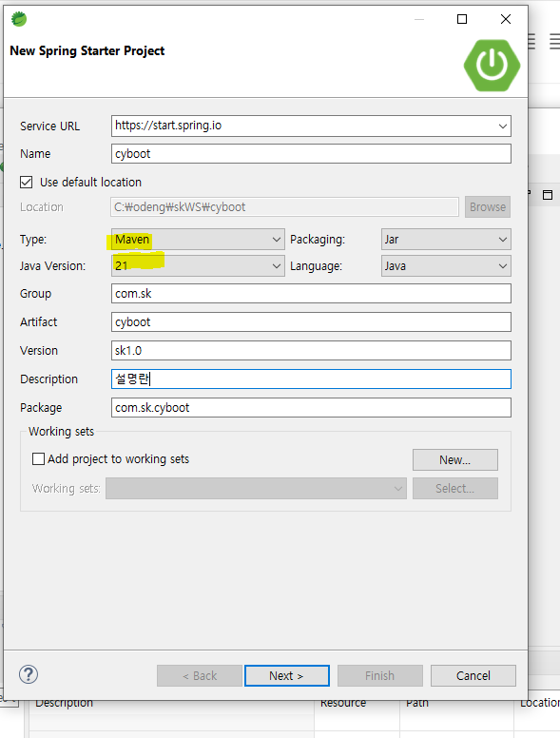Click the Select... working sets button
This screenshot has height=738, width=560.
click(455, 489)
